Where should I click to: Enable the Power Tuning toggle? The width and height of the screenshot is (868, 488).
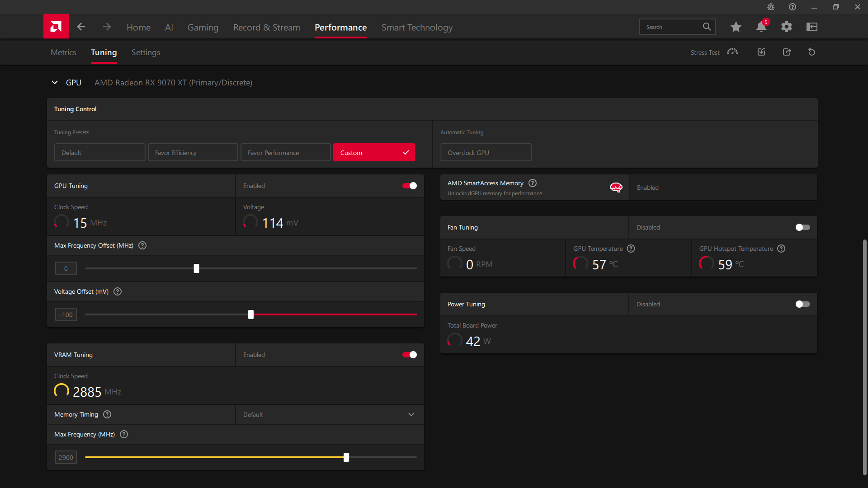[802, 304]
